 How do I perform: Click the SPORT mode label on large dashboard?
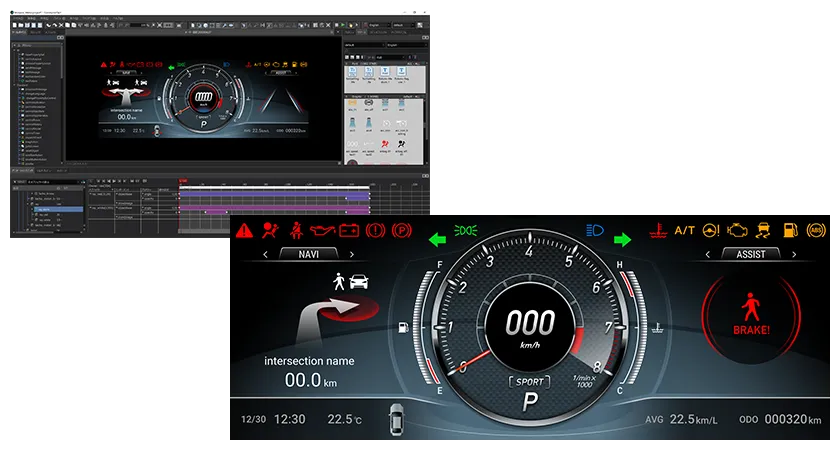[x=529, y=382]
